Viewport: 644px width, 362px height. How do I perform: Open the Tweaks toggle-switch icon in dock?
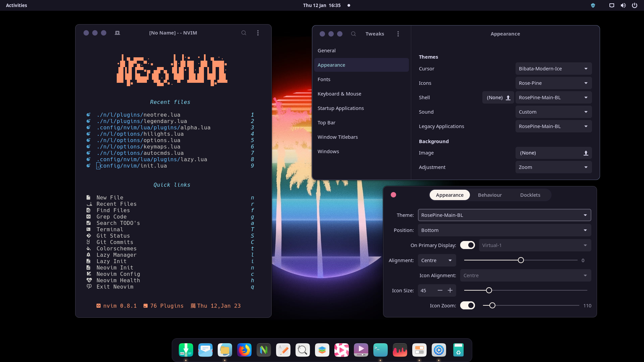coord(419,350)
